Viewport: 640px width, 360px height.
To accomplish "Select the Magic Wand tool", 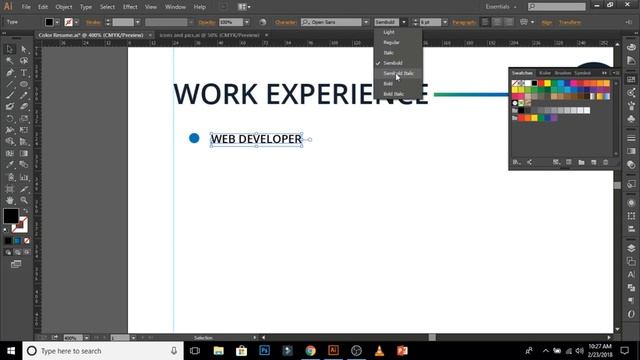I will pos(10,61).
